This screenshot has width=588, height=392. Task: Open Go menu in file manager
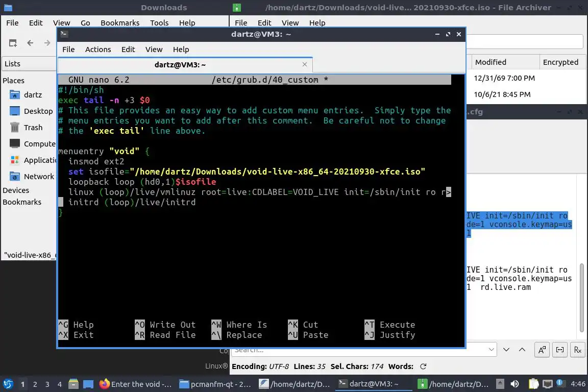pyautogui.click(x=85, y=23)
